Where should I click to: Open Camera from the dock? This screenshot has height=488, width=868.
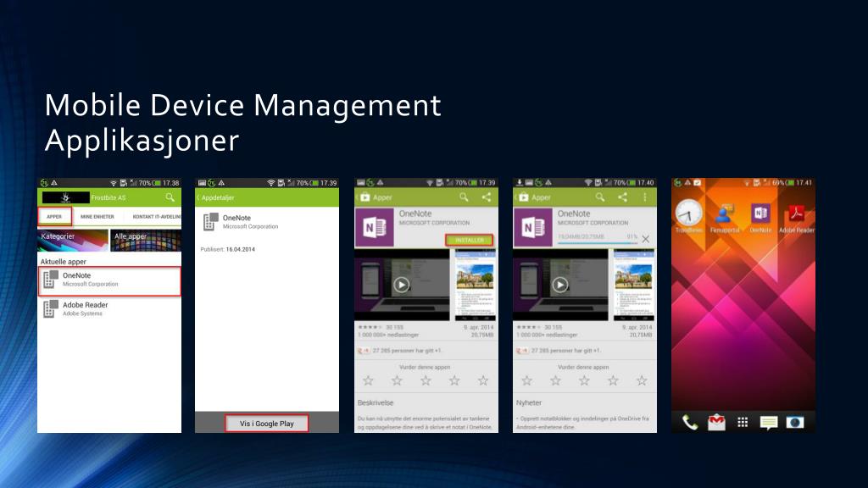click(x=795, y=423)
